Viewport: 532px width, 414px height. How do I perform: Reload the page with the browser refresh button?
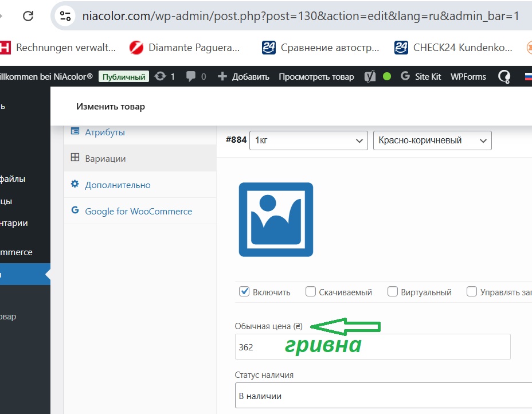[x=28, y=15]
